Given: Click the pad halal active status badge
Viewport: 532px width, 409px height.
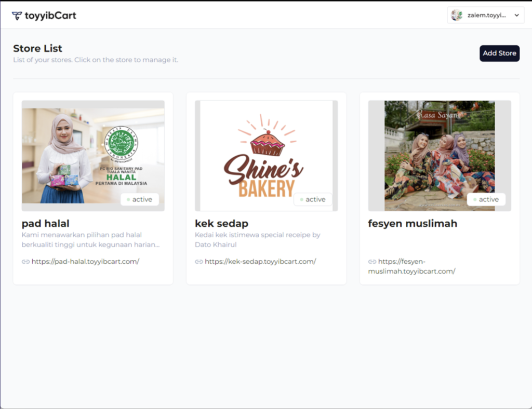Looking at the screenshot, I should [x=140, y=199].
